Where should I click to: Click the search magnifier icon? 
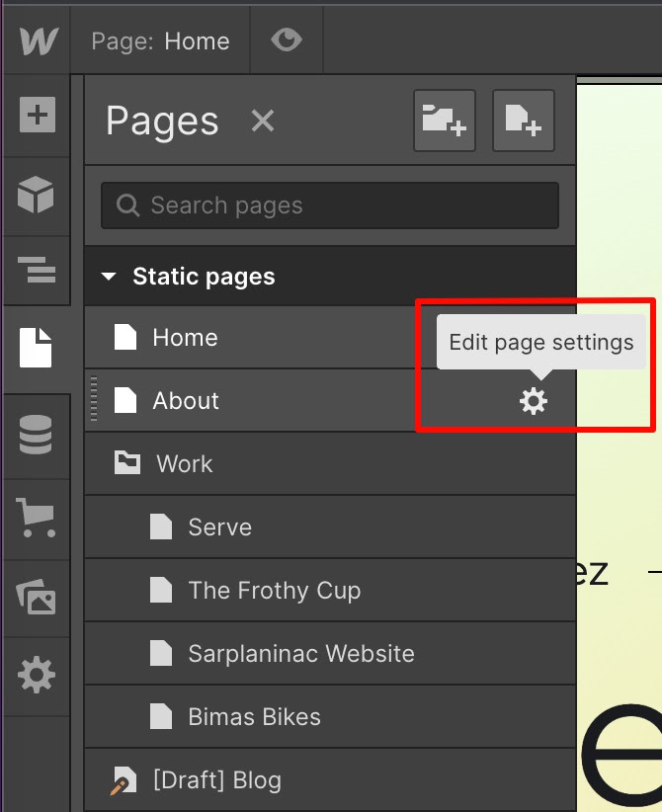click(x=127, y=205)
